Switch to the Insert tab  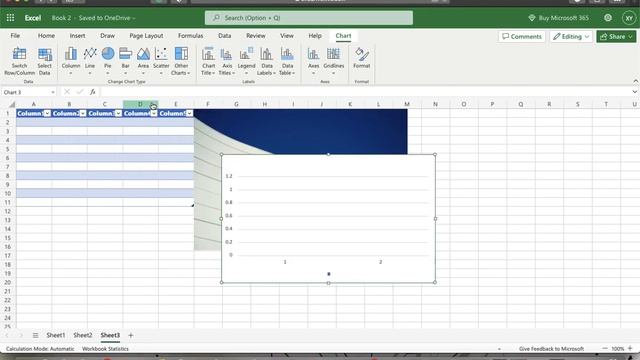[77, 36]
